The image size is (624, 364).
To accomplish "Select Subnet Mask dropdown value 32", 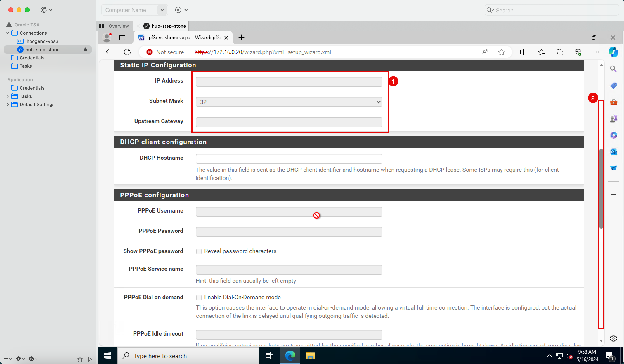I will [x=289, y=101].
